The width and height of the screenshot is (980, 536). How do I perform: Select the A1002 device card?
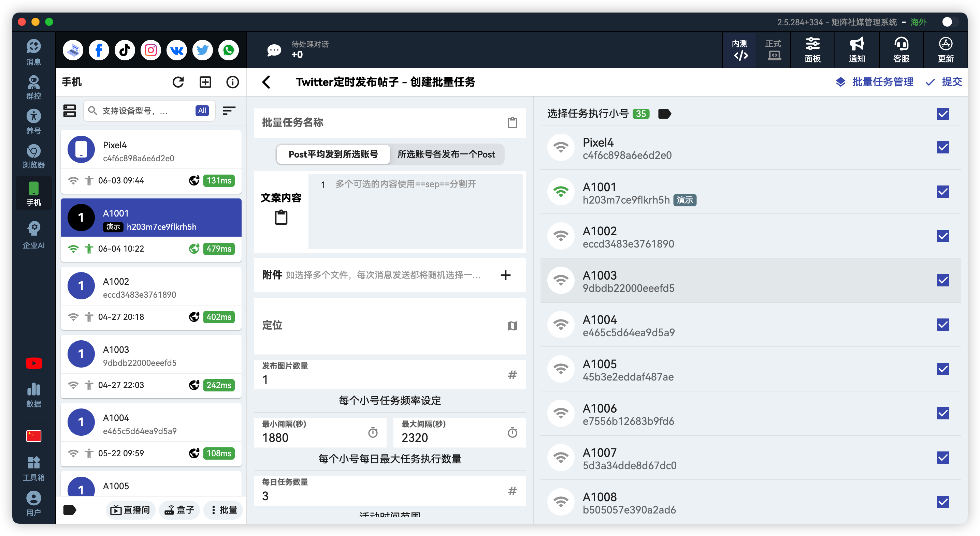[151, 298]
